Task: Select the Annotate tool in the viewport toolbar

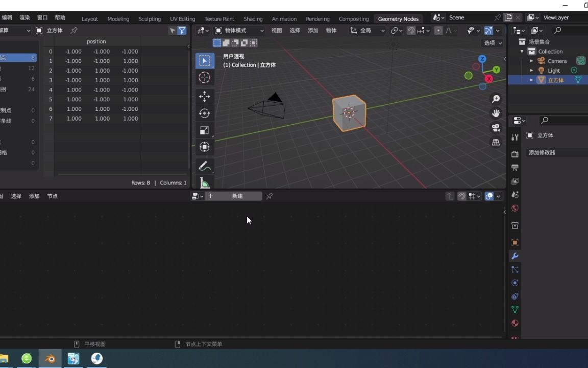Action: pos(204,166)
